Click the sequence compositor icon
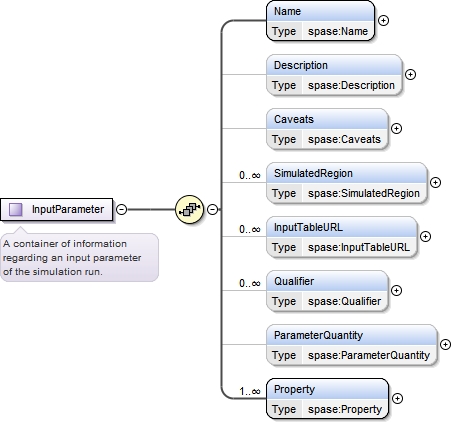Screen dimensions: 453x424 pyautogui.click(x=189, y=209)
